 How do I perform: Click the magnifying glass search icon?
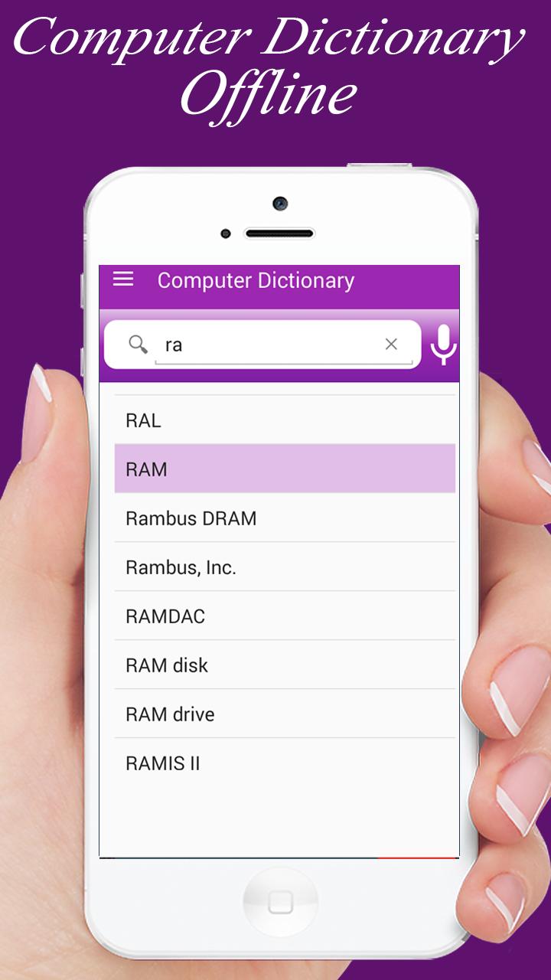pos(138,345)
